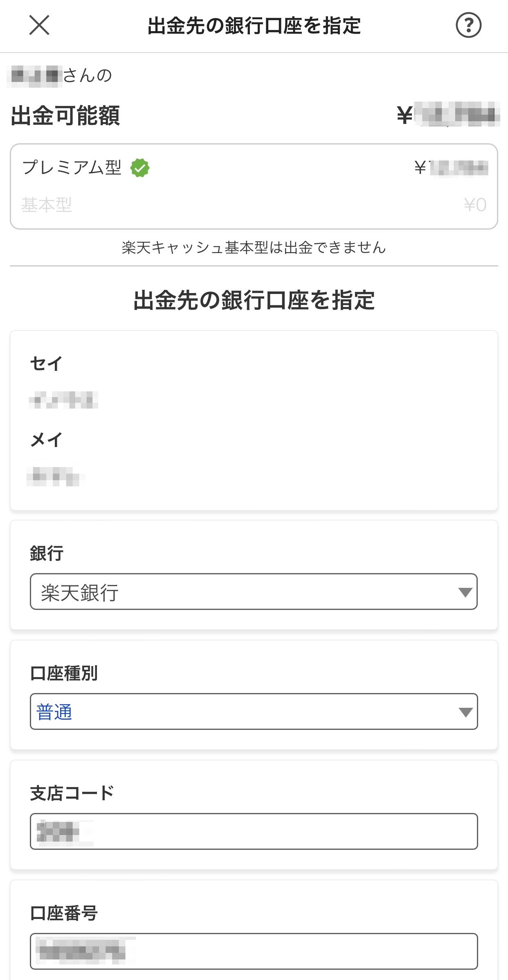This screenshot has height=980, width=508.
Task: Click the blurred value under セイ
Action: pos(64,400)
